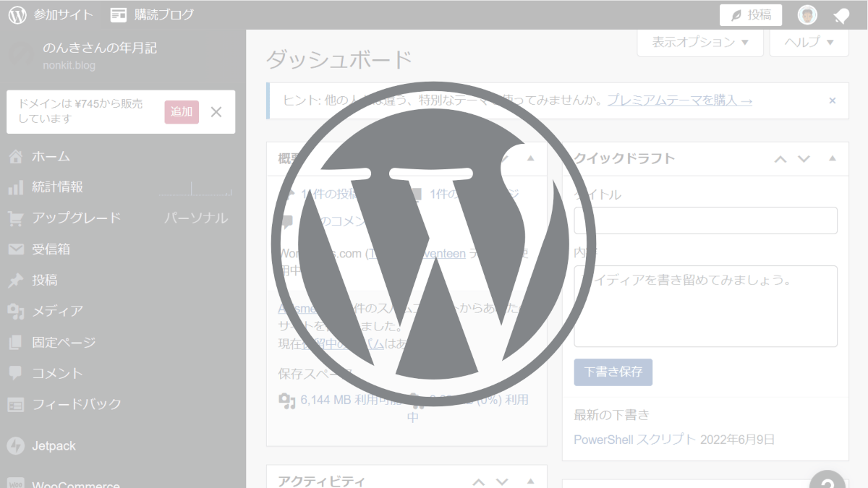Expand the Display Options dropdown
Screen dimensions: 868x488
click(x=699, y=42)
